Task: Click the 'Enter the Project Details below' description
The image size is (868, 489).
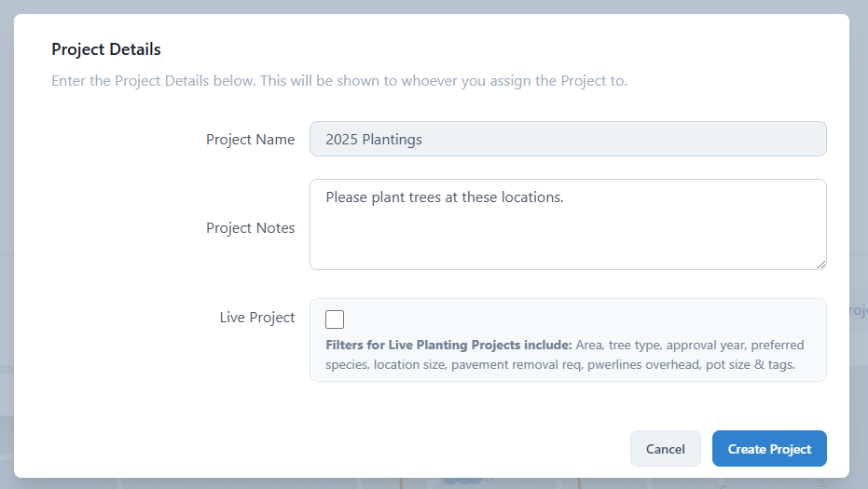Action: coord(338,80)
